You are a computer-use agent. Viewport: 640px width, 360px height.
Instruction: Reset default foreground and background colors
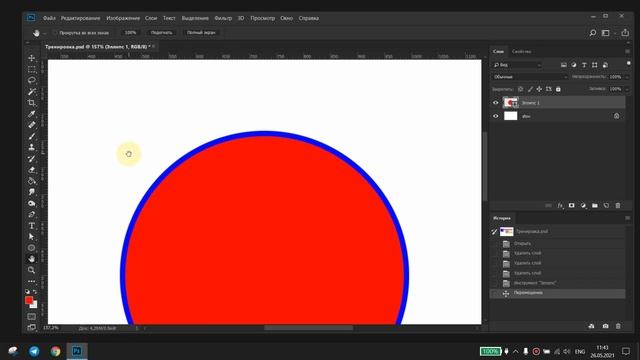27,291
